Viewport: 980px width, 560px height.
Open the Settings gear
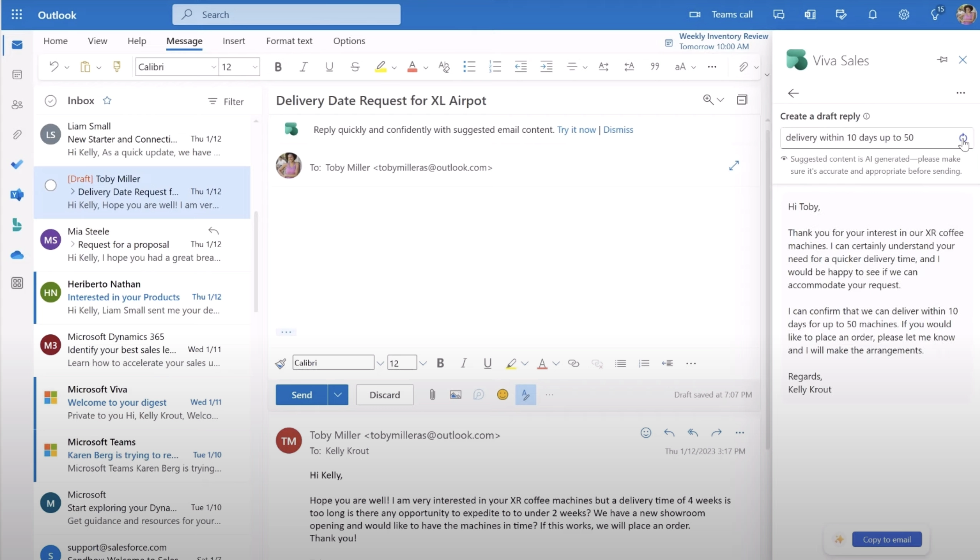click(904, 15)
